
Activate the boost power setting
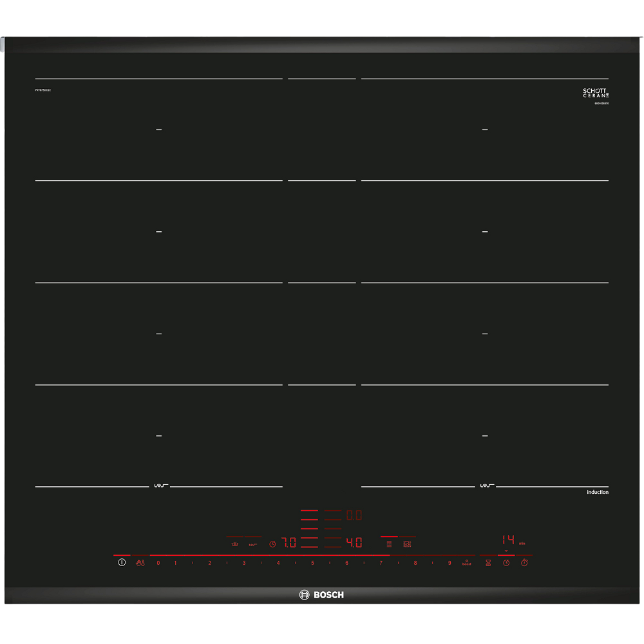tap(466, 562)
